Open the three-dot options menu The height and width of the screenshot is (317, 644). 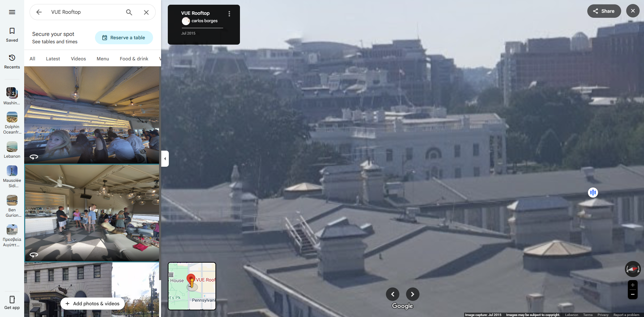pyautogui.click(x=229, y=14)
